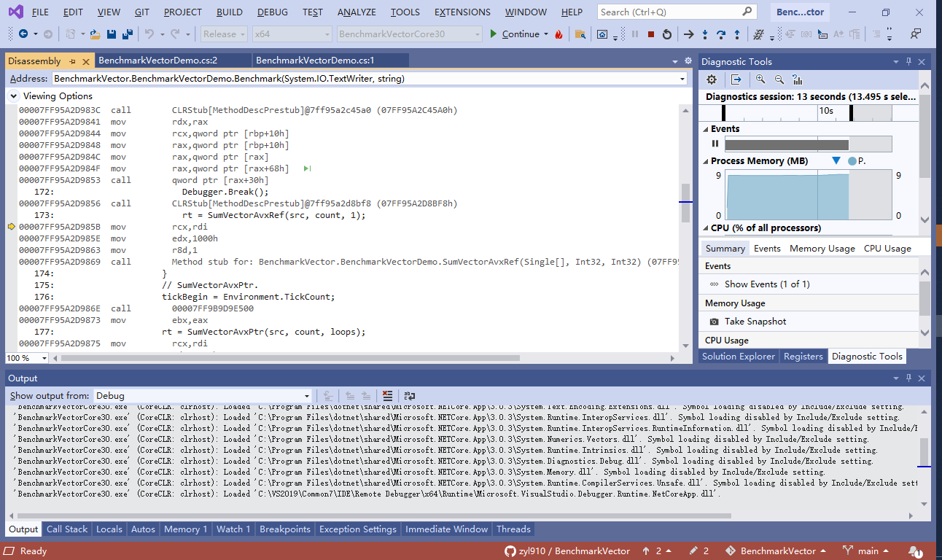Click the Save floppy disk icon
Image resolution: width=942 pixels, height=560 pixels.
(112, 34)
